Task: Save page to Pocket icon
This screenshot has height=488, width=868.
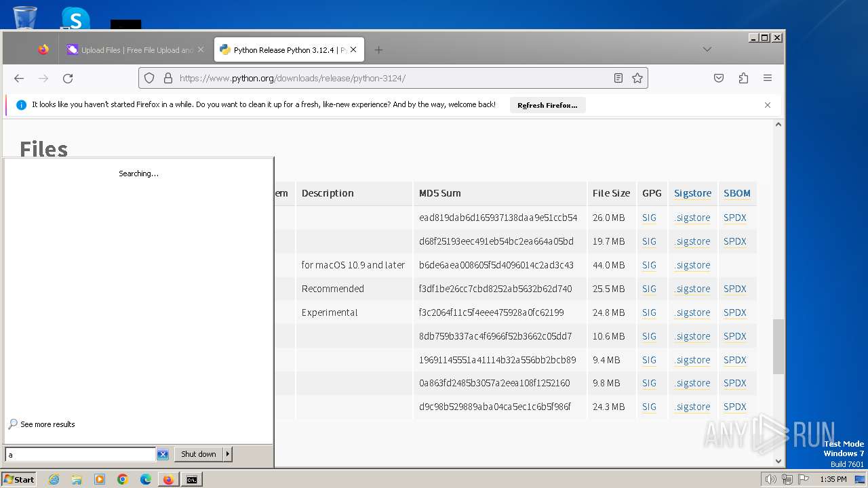Action: (x=719, y=78)
